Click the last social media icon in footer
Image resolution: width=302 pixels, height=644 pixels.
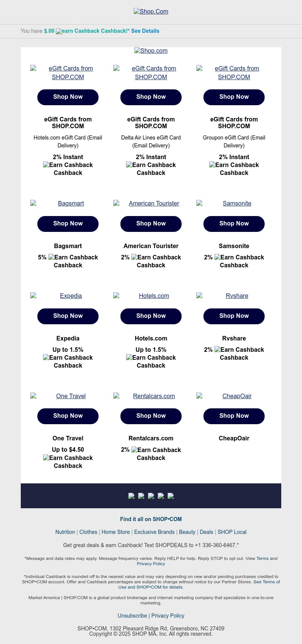pyautogui.click(x=171, y=496)
